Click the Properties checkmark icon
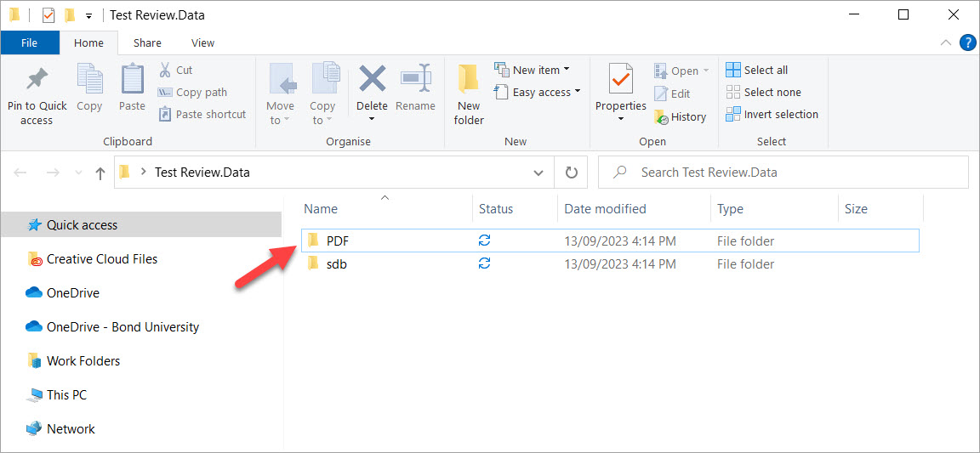 620,79
